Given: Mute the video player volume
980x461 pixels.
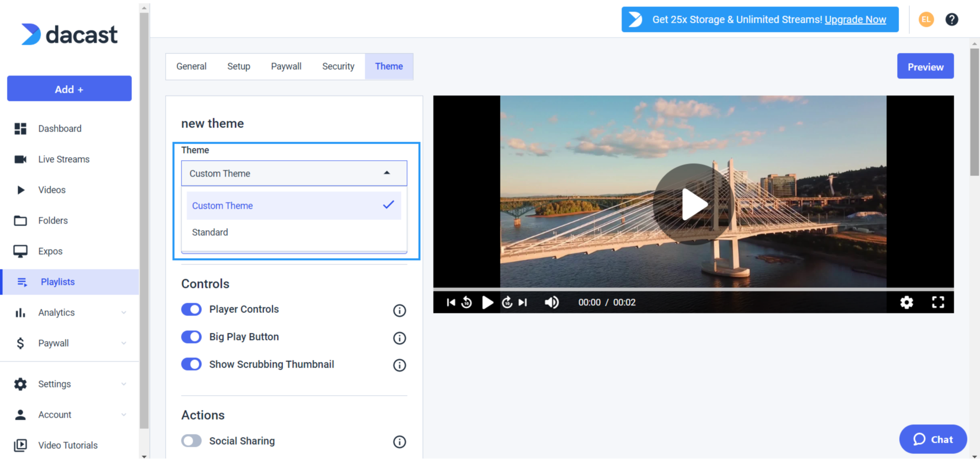Looking at the screenshot, I should pyautogui.click(x=551, y=302).
